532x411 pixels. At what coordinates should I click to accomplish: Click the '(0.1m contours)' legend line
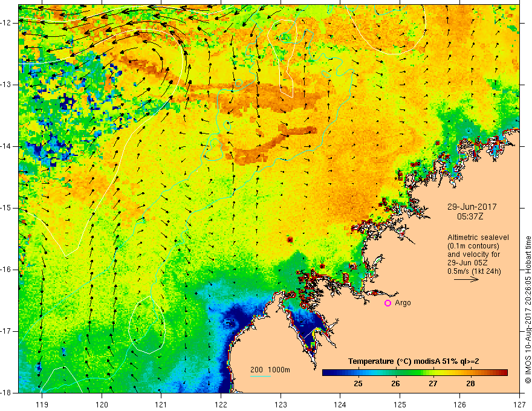pos(473,246)
